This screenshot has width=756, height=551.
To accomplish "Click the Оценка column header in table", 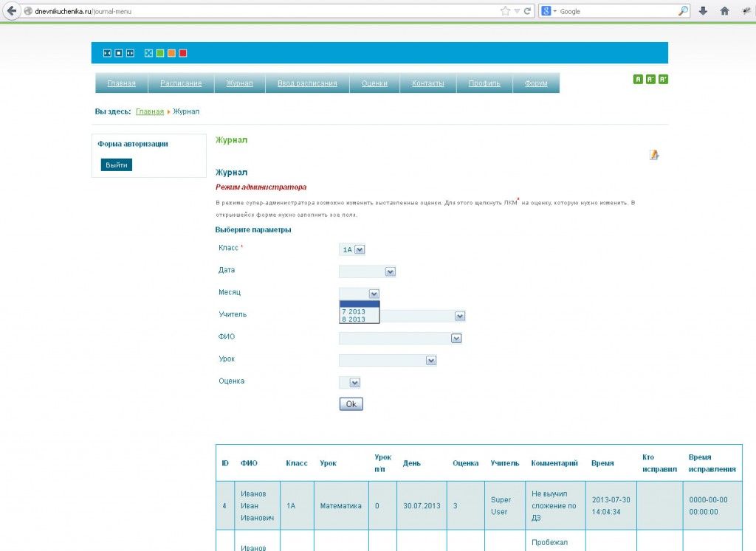I will (465, 463).
